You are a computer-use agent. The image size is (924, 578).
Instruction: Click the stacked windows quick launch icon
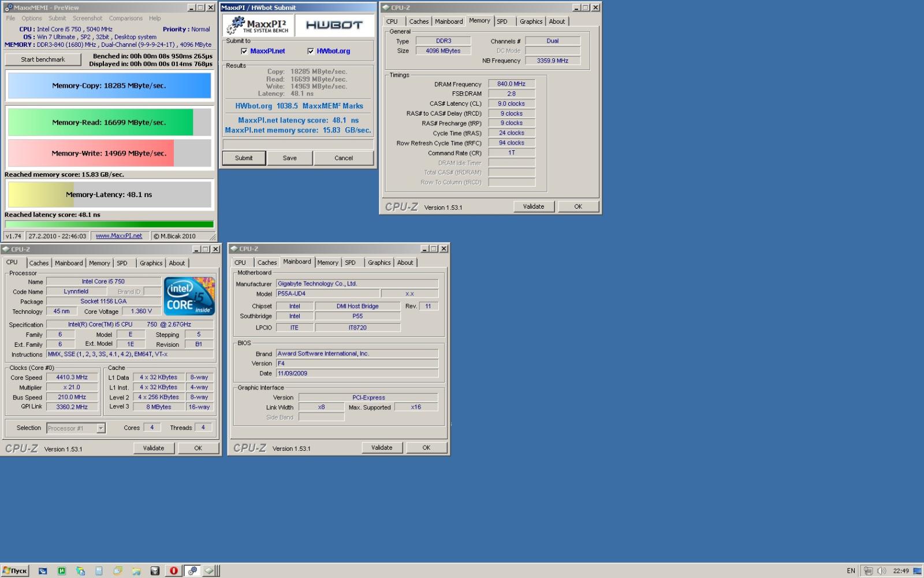[x=117, y=570]
